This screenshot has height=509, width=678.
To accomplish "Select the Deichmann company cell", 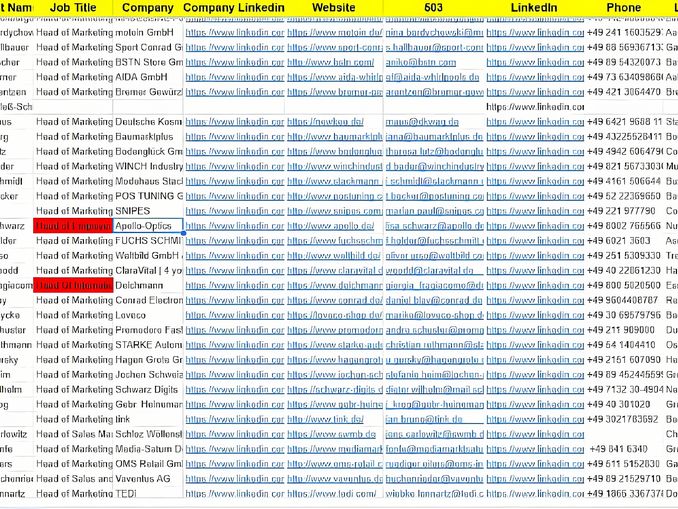I will coord(148,285).
